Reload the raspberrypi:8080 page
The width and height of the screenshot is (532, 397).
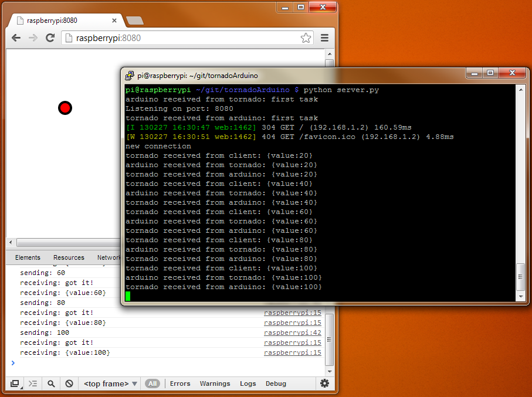pyautogui.click(x=50, y=38)
